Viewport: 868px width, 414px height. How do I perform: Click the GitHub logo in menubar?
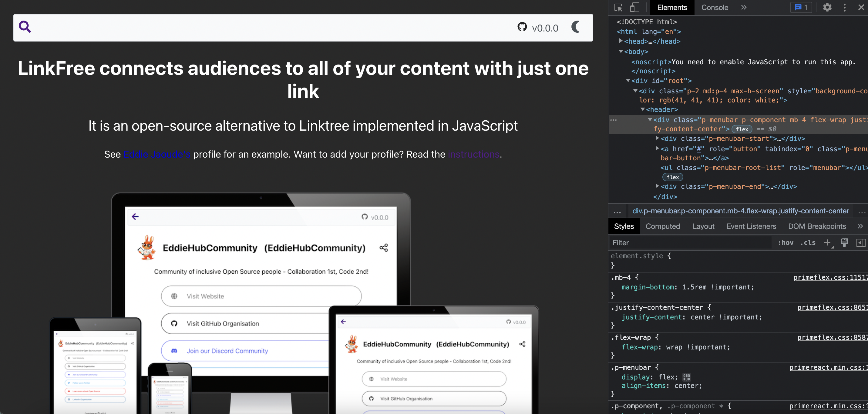coord(522,27)
